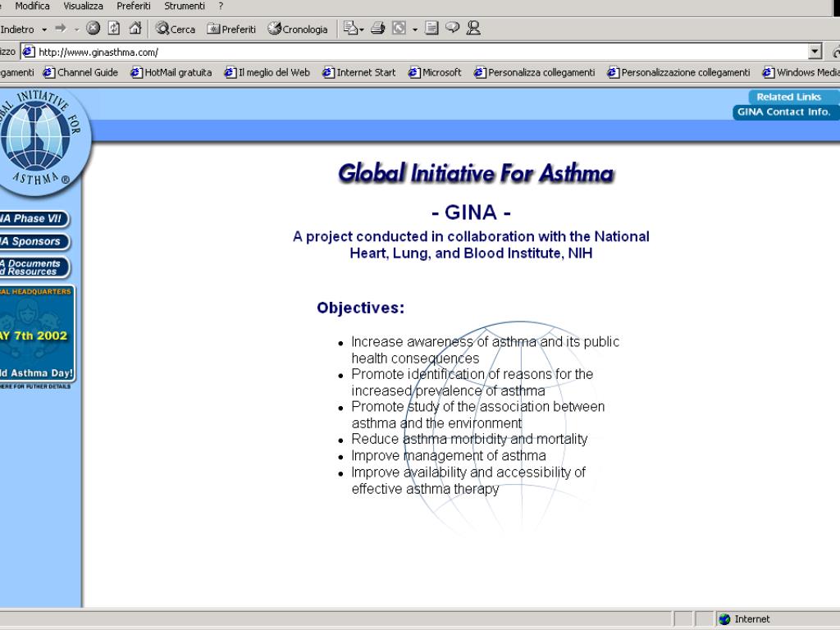Open Personalizzazione collegamenti link

pyautogui.click(x=678, y=72)
